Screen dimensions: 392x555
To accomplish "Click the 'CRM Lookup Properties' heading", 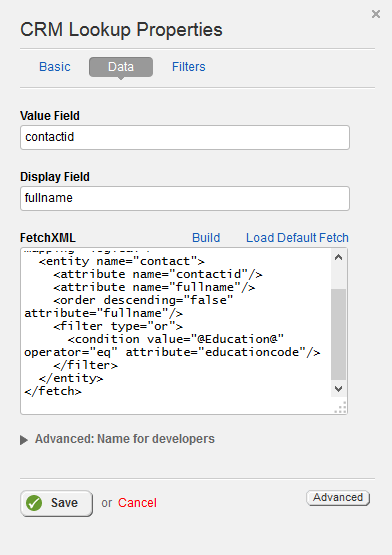I will (x=121, y=30).
